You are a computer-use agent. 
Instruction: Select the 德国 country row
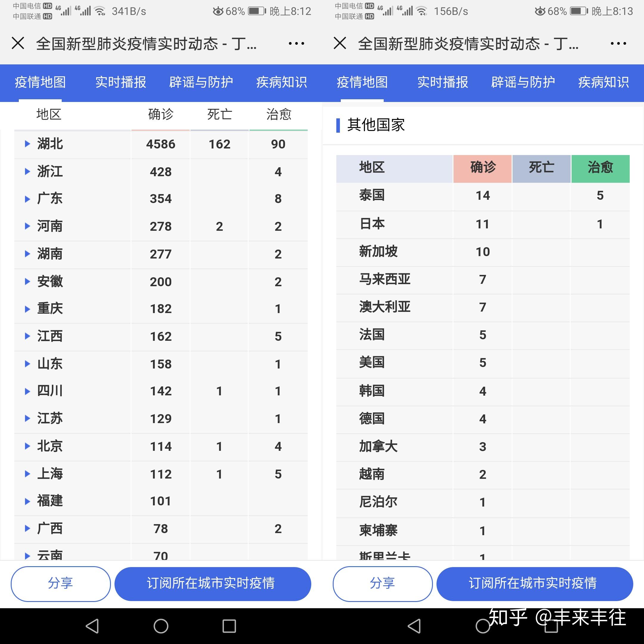(x=483, y=419)
